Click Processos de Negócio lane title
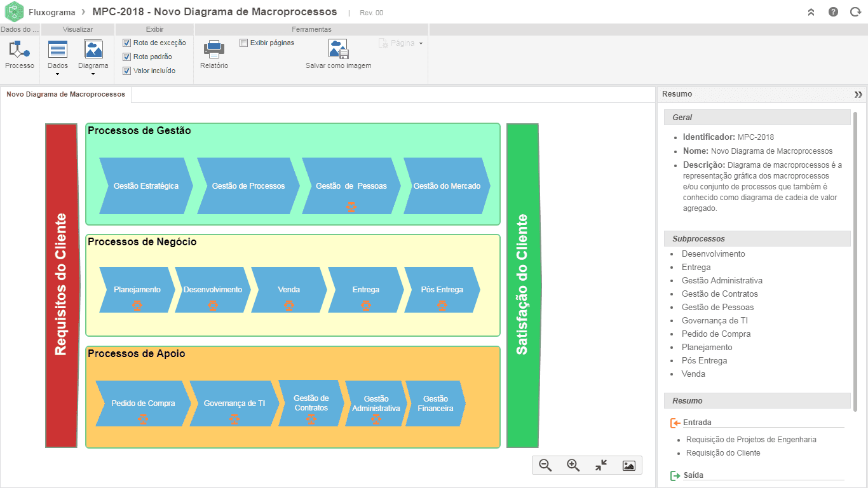This screenshot has width=868, height=488. coord(142,242)
